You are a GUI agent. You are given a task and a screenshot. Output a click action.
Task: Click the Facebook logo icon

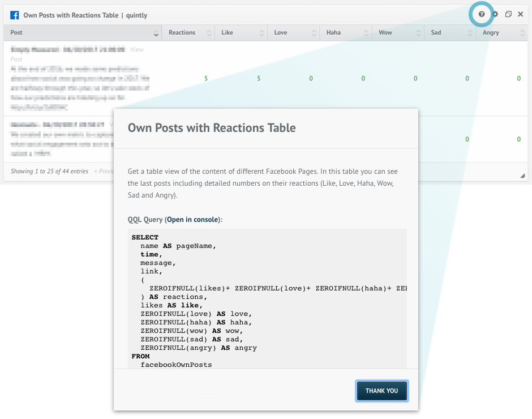[14, 15]
